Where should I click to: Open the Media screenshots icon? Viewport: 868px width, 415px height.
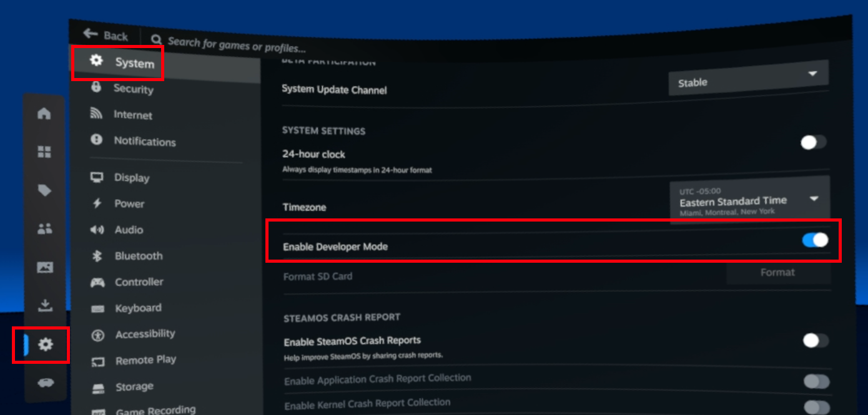[x=44, y=268]
